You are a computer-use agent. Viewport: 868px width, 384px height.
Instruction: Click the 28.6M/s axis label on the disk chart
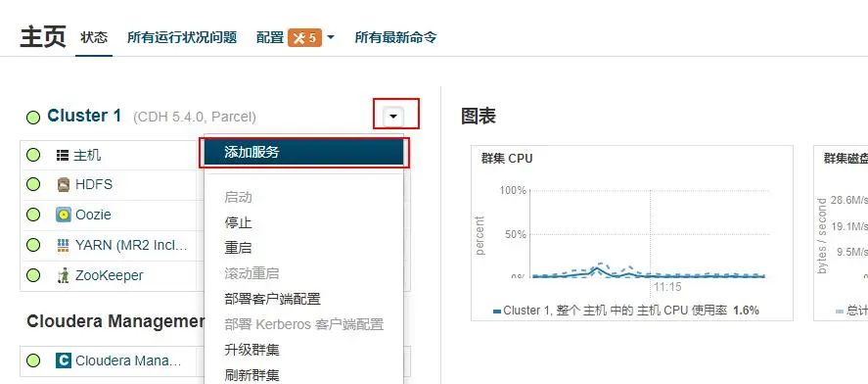click(849, 200)
